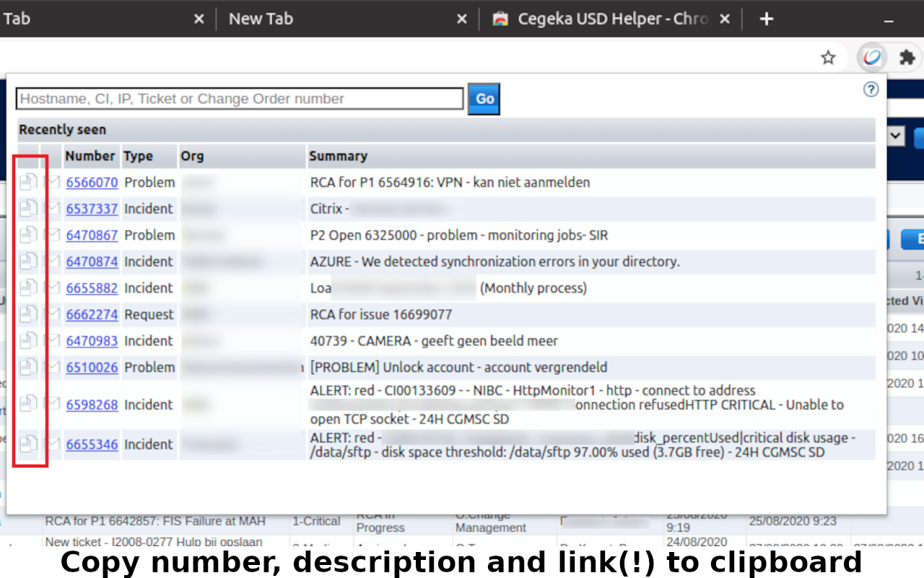Select summary '40739 - CAMERA - geeft geen beeld meer'

(x=434, y=341)
